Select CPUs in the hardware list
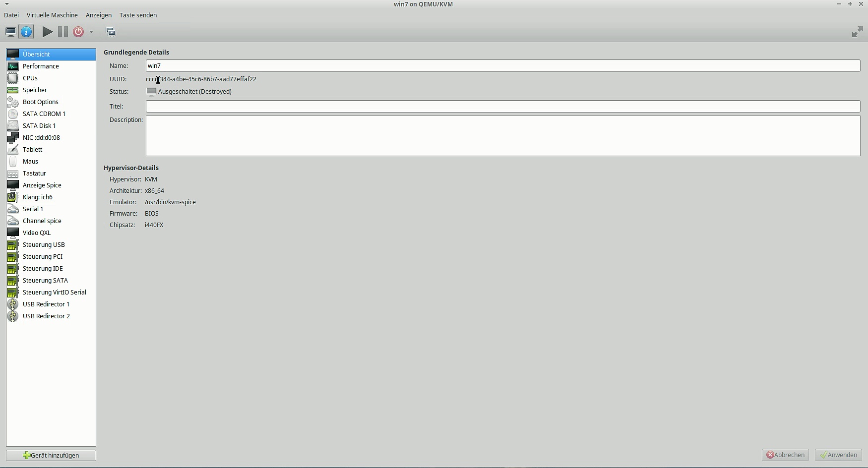This screenshot has width=868, height=468. [x=30, y=78]
